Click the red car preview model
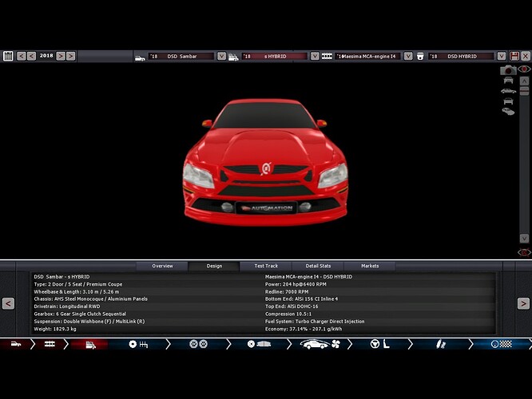Image resolution: width=532 pixels, height=399 pixels. [x=265, y=162]
